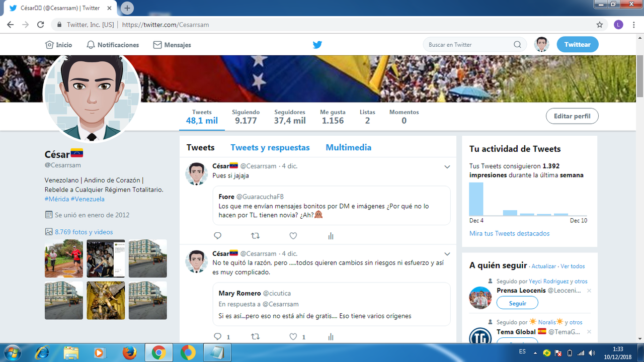The height and width of the screenshot is (362, 644).
Task: Click ES language indicator in taskbar
Action: (x=522, y=351)
